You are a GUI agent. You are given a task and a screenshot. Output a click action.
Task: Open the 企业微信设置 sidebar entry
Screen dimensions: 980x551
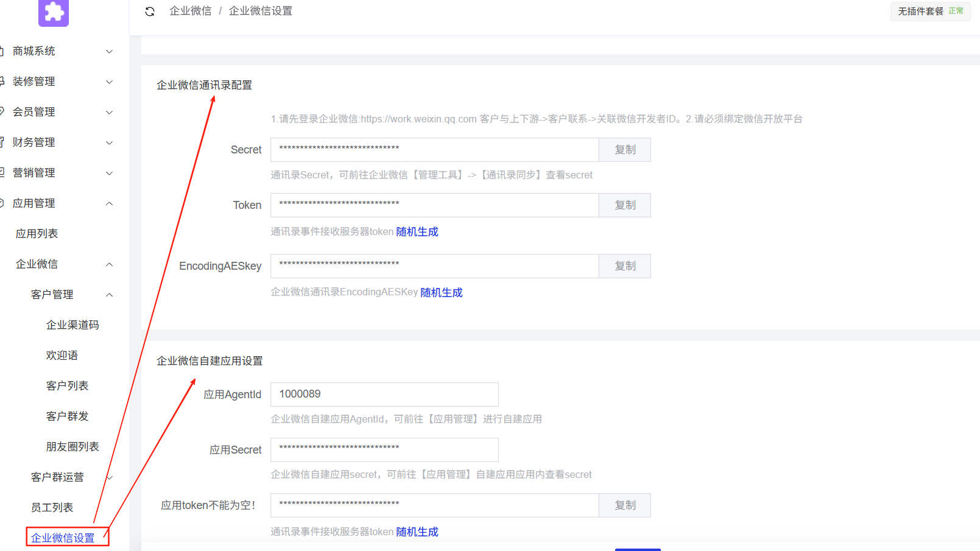[x=63, y=538]
